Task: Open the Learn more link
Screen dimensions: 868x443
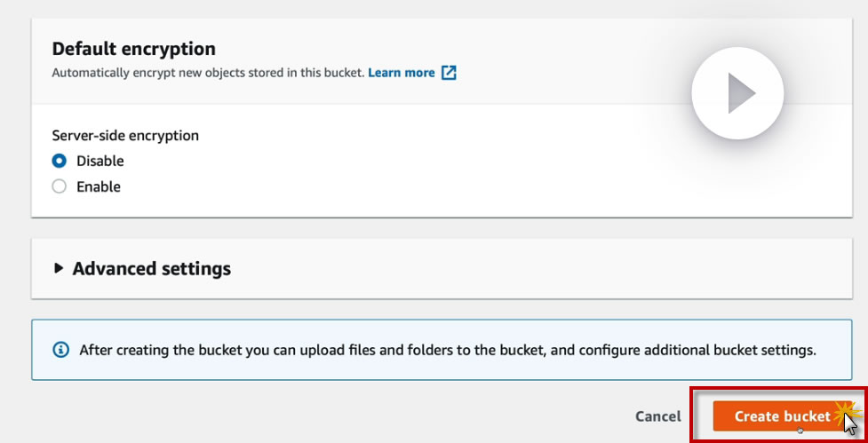Action: (x=402, y=73)
